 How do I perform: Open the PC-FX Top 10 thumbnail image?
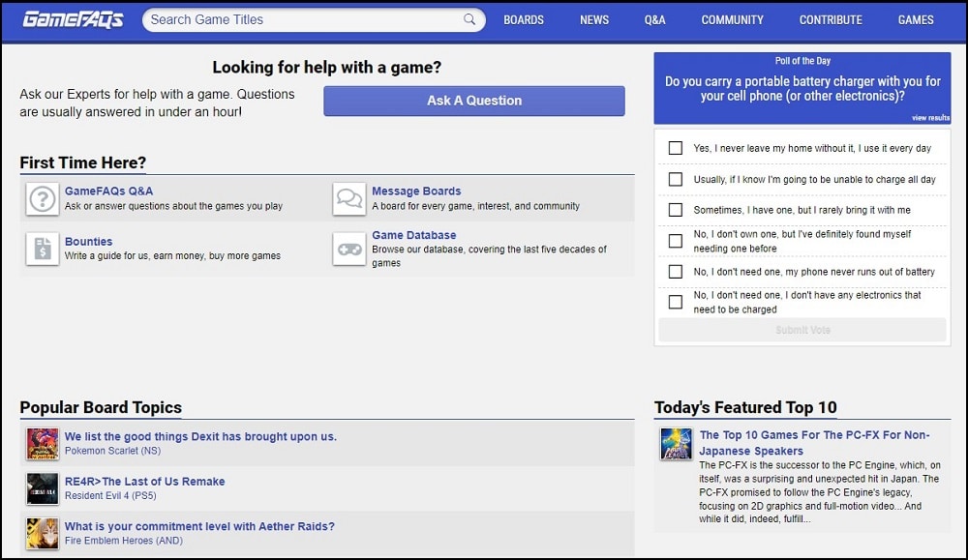click(676, 444)
